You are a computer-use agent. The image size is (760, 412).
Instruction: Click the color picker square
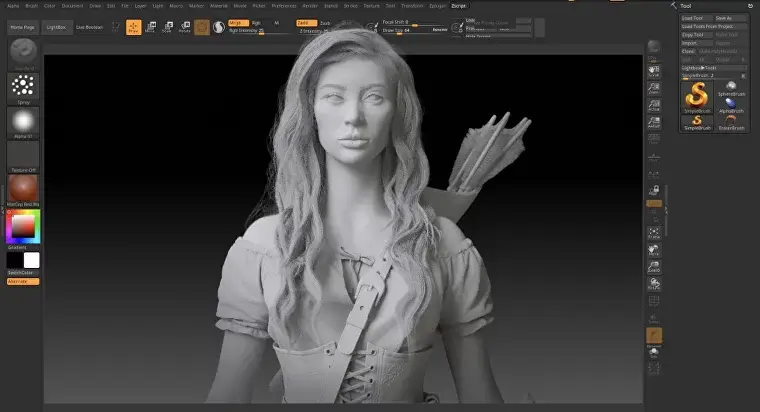(x=23, y=227)
